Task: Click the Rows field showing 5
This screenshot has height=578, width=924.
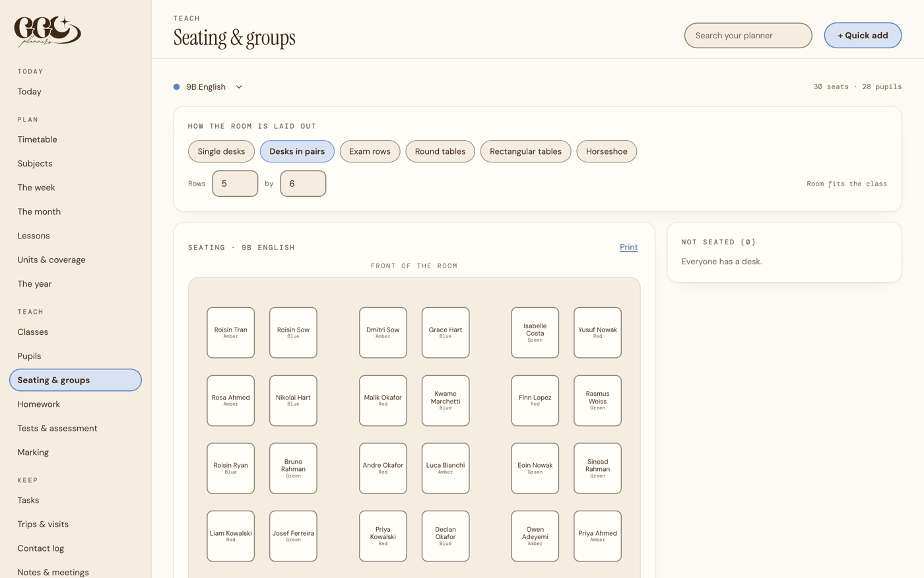Action: [235, 184]
